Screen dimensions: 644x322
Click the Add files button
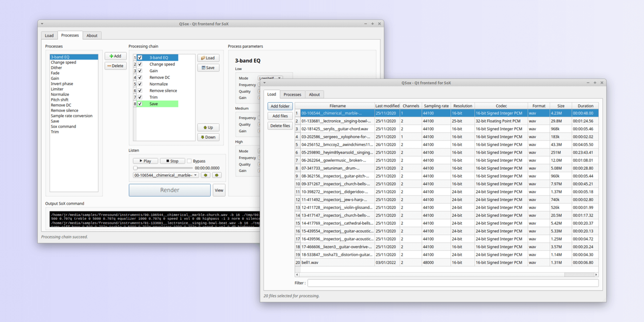tap(280, 116)
